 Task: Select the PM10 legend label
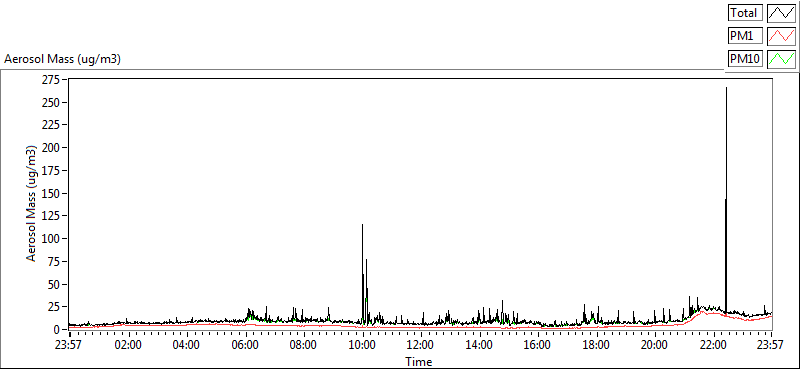pos(745,59)
